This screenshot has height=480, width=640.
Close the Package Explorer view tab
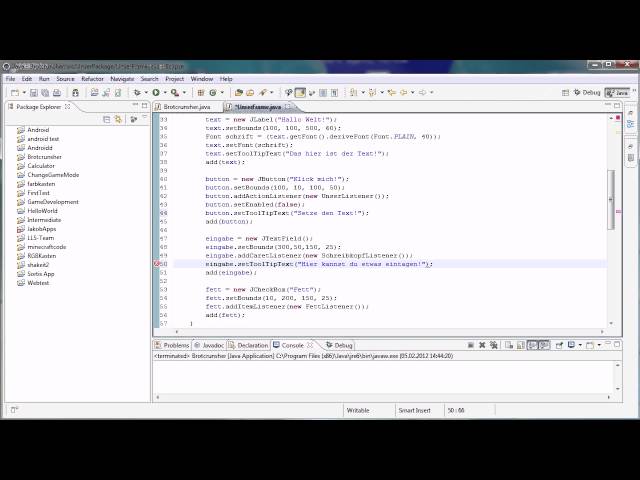click(x=67, y=107)
